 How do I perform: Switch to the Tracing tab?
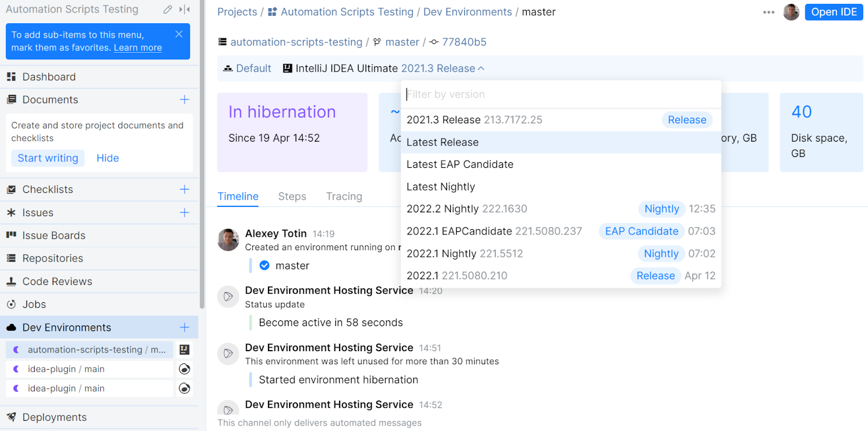344,197
